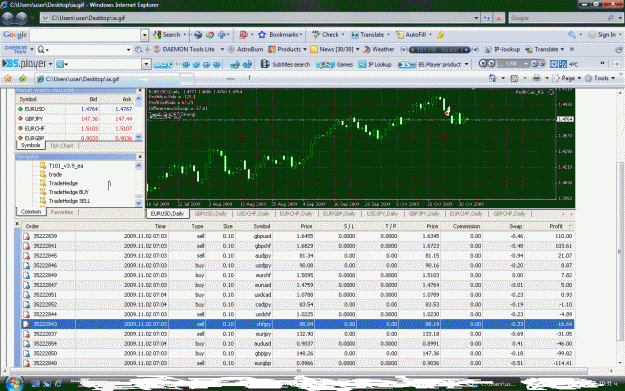Open the Games toolbar icon

(325, 64)
